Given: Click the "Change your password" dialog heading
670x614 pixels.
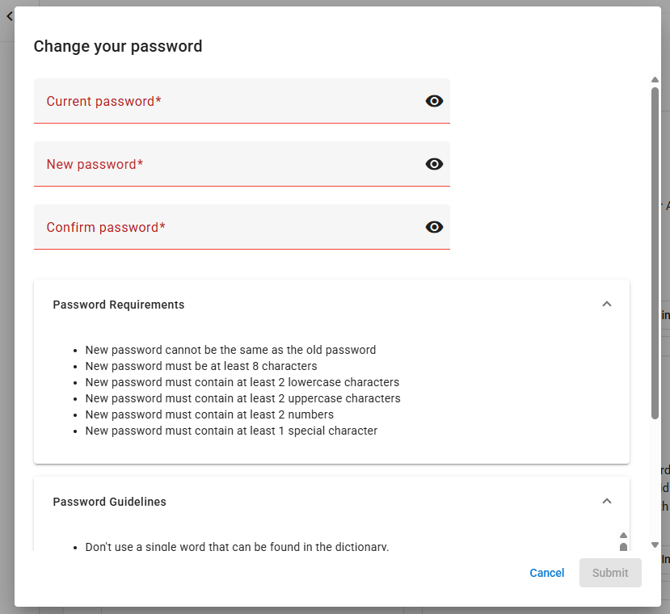Looking at the screenshot, I should [x=118, y=46].
